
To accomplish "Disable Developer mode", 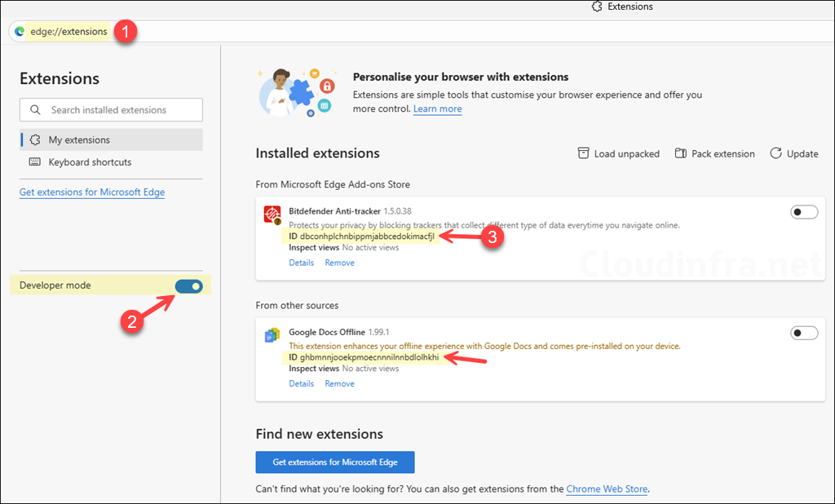I will coord(188,286).
